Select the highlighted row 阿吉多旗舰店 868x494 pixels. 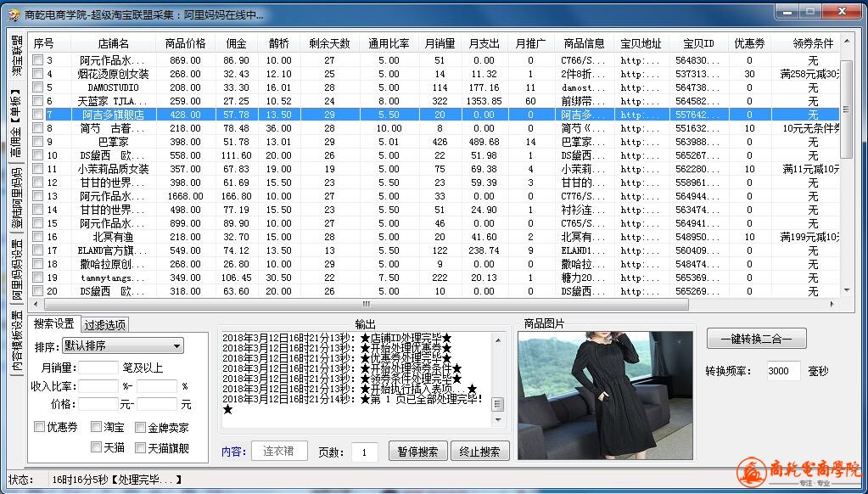(x=435, y=115)
